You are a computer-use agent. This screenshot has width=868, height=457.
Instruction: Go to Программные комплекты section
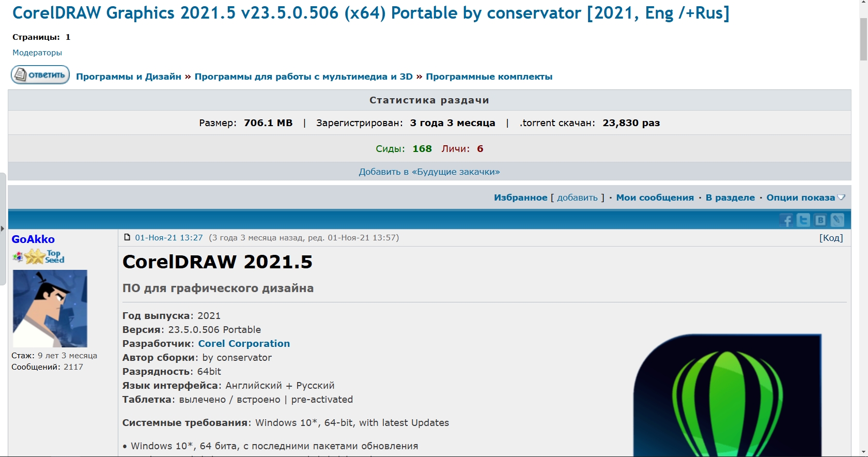click(x=489, y=77)
